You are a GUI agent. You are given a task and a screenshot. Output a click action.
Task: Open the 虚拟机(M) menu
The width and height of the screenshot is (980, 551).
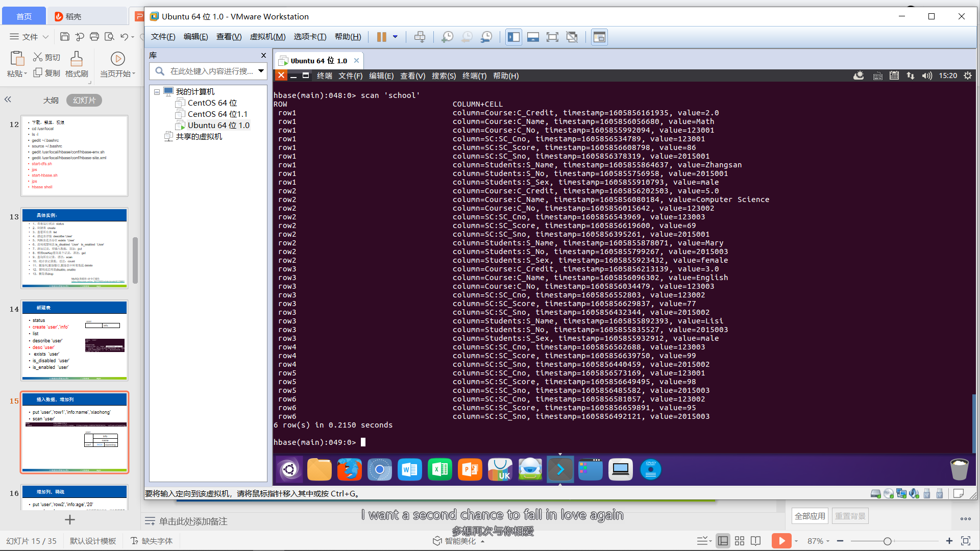[x=267, y=37]
